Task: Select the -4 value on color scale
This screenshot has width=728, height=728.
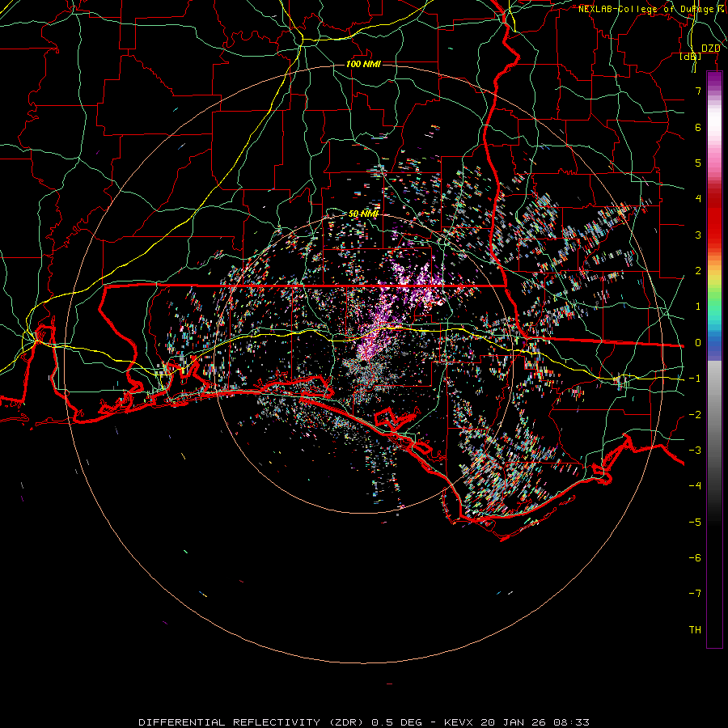Action: pos(695,486)
